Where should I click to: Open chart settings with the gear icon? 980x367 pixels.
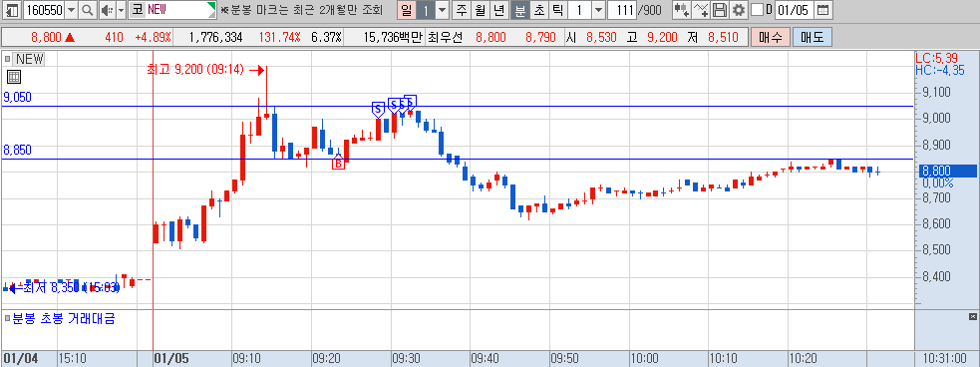point(739,10)
